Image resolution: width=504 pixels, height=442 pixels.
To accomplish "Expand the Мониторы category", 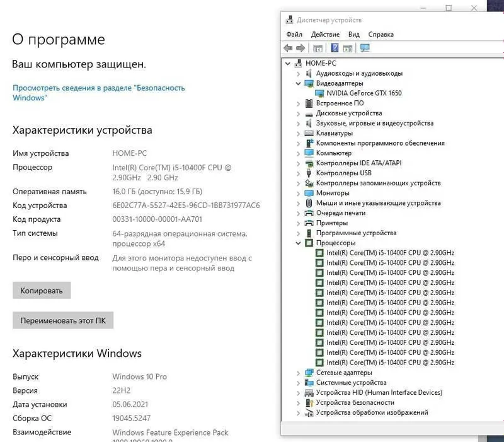I will 298,194.
